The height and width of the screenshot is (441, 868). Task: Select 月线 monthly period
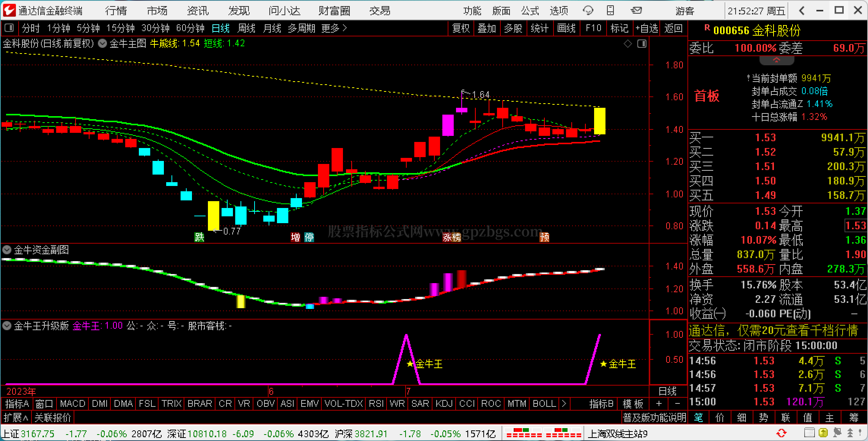[x=272, y=28]
